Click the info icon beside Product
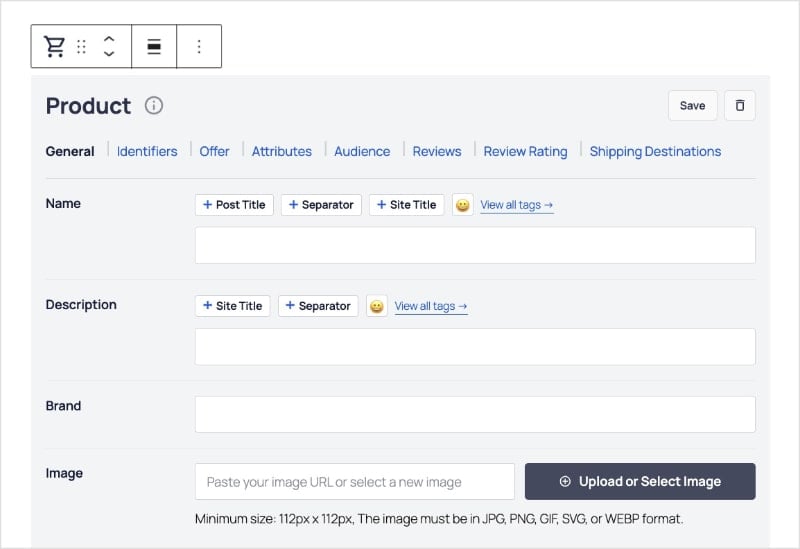Viewport: 800px width, 549px height. point(154,106)
